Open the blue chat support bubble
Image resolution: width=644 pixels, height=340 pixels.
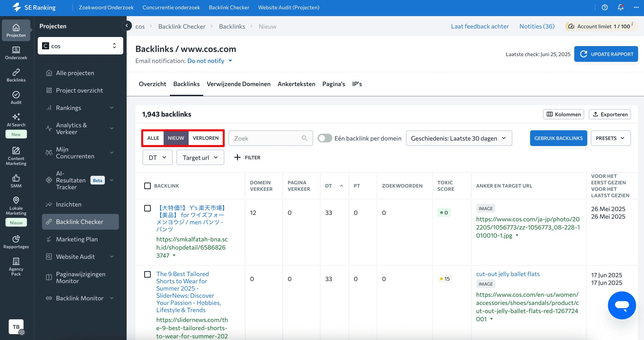click(622, 305)
